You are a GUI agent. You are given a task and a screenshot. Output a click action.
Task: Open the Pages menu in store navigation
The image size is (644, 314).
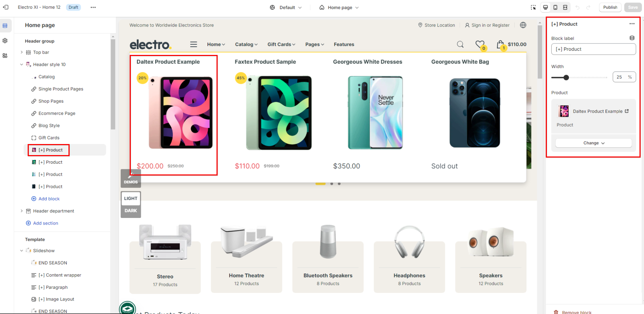(314, 44)
